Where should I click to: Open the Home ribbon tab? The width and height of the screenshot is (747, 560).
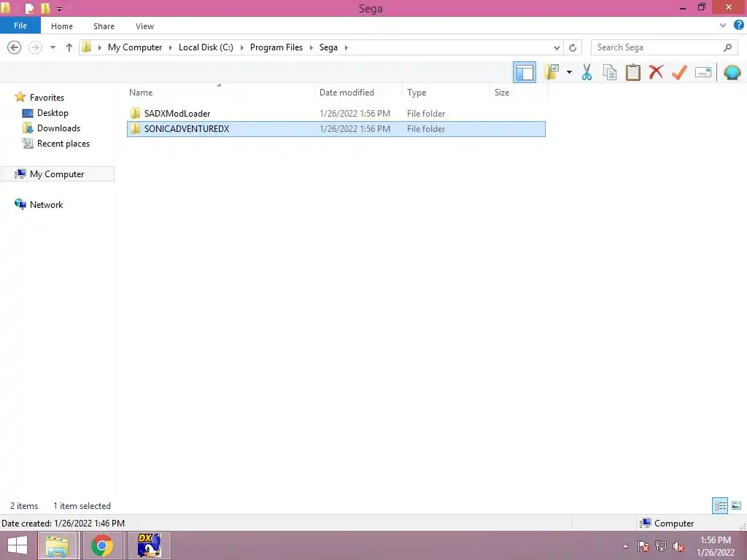point(62,26)
